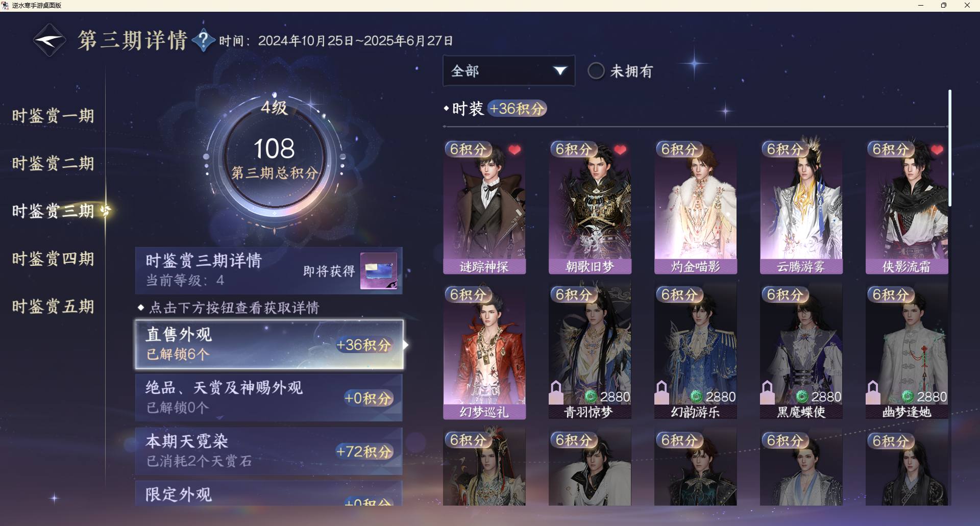Click the back arrow icon
This screenshot has width=980, height=526.
click(50, 40)
